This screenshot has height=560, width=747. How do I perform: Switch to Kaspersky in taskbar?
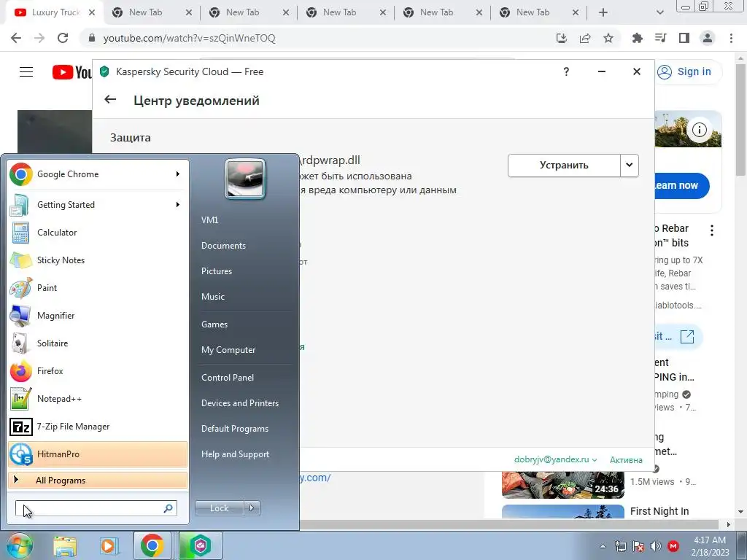[200, 545]
